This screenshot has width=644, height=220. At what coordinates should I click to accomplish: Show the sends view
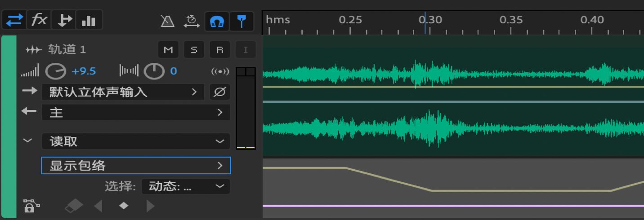coord(64,21)
